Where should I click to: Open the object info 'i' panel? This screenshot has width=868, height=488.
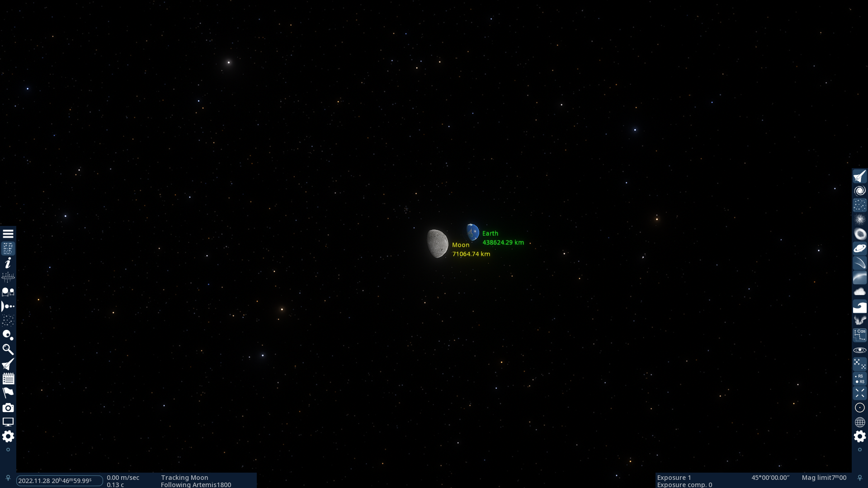(8, 263)
